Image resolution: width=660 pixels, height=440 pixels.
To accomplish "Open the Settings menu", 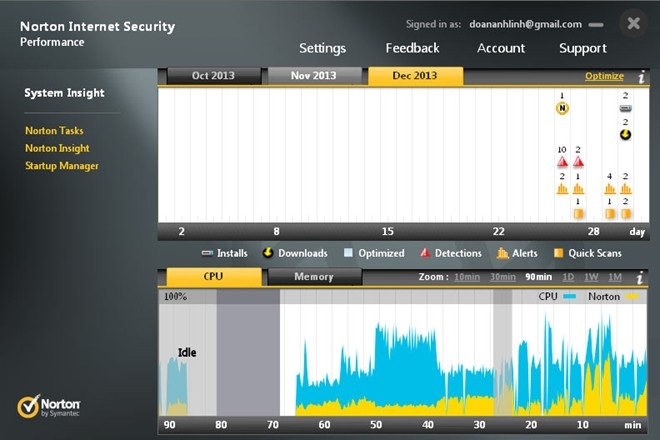I will (x=322, y=48).
